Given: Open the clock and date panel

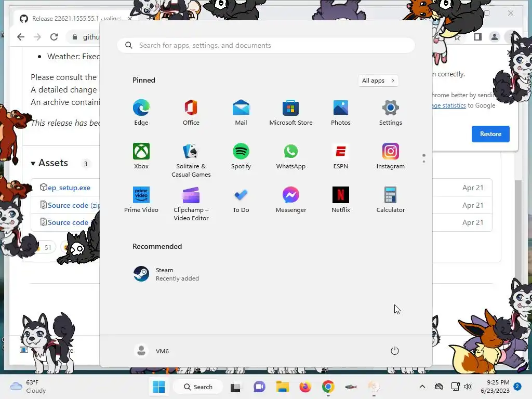Looking at the screenshot, I should click(x=495, y=387).
